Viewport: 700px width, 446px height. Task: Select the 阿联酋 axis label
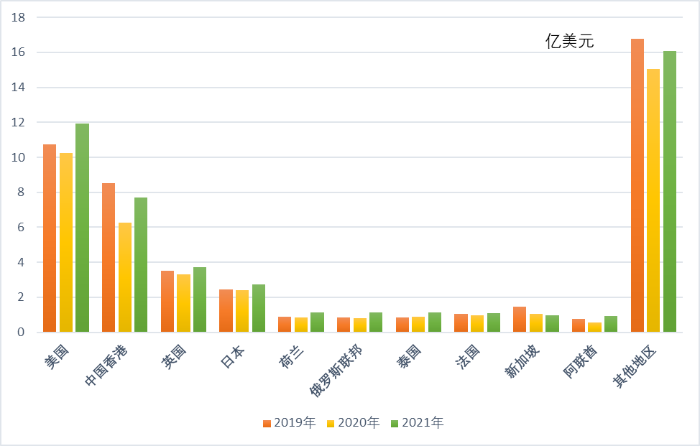[x=580, y=361]
